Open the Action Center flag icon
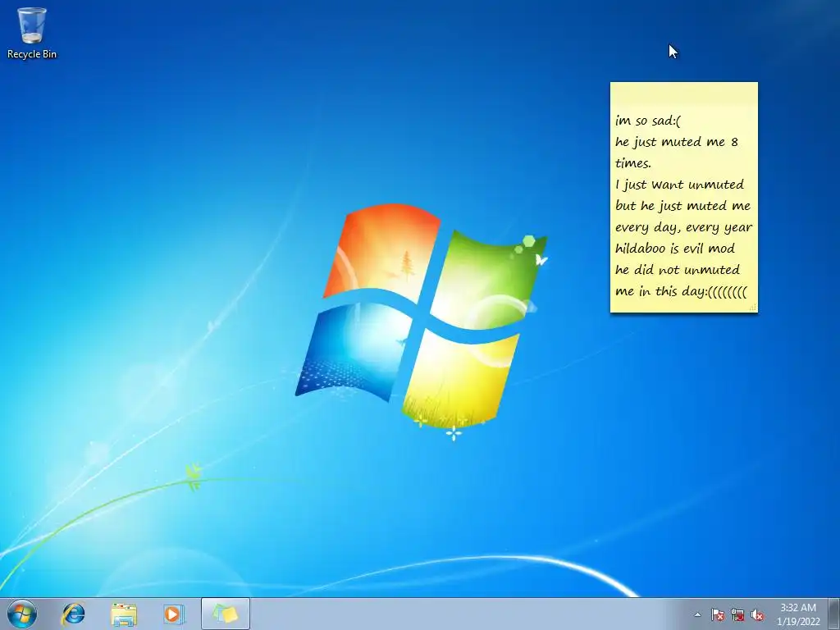This screenshot has height=630, width=840. coord(717,614)
